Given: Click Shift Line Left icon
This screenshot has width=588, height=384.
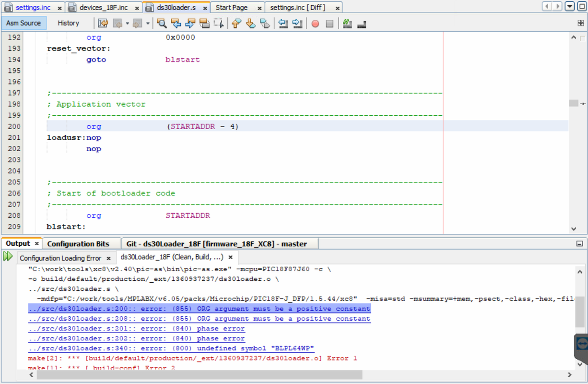Looking at the screenshot, I should point(283,24).
